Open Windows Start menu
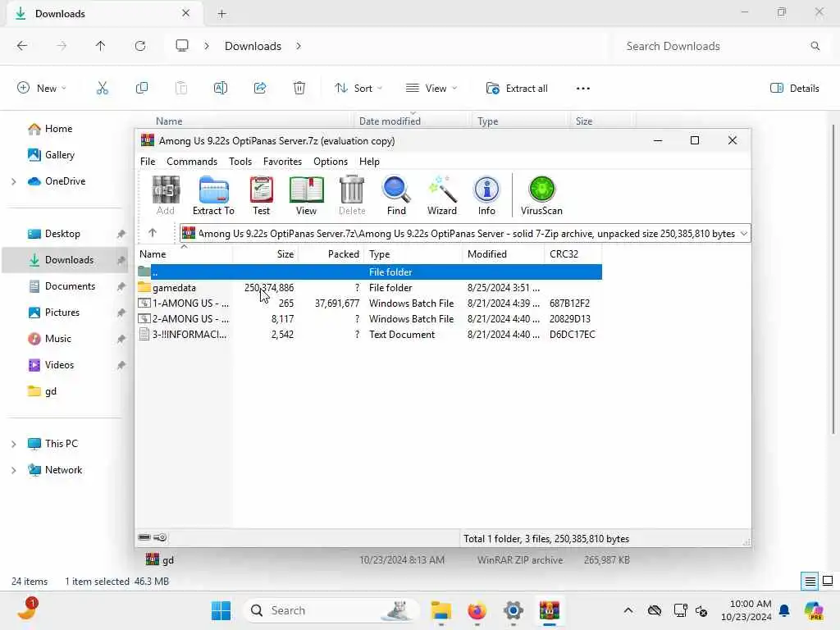This screenshot has height=630, width=840. pos(221,610)
